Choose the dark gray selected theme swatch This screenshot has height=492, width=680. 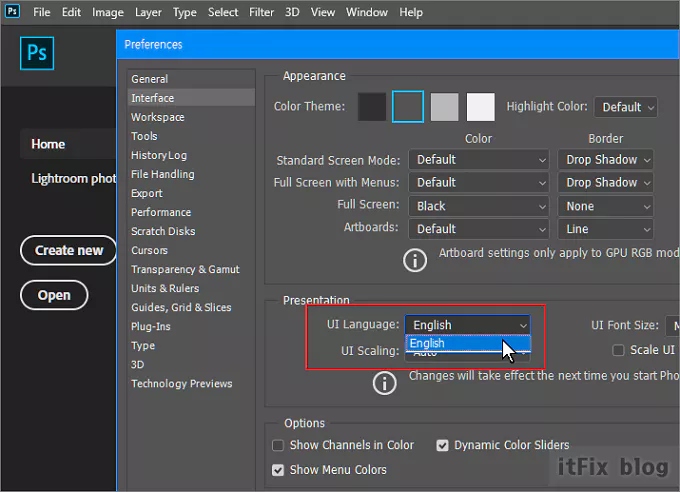click(x=408, y=107)
